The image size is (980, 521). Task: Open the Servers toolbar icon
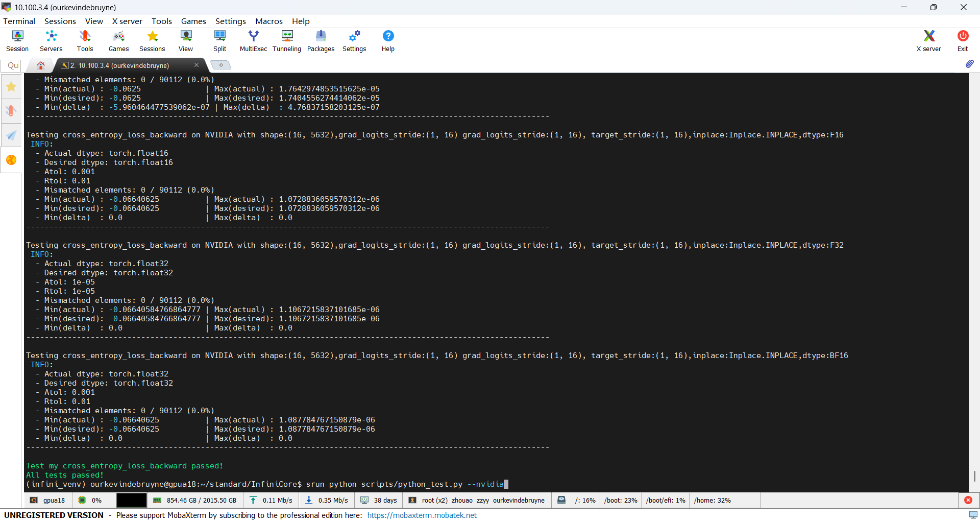tap(51, 41)
